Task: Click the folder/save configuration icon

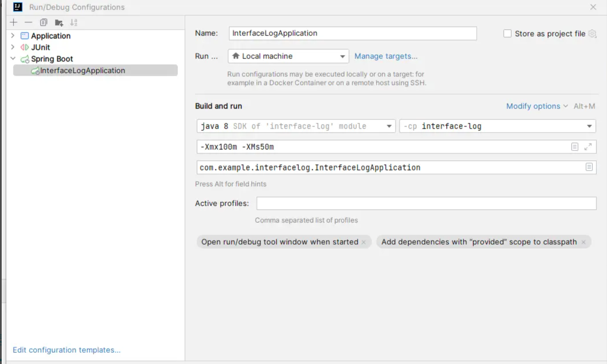Action: coord(59,22)
